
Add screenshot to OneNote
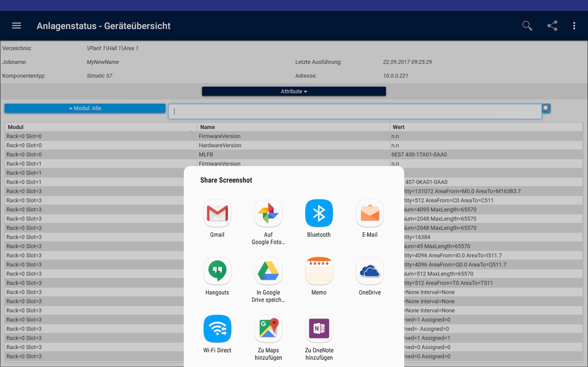(319, 336)
